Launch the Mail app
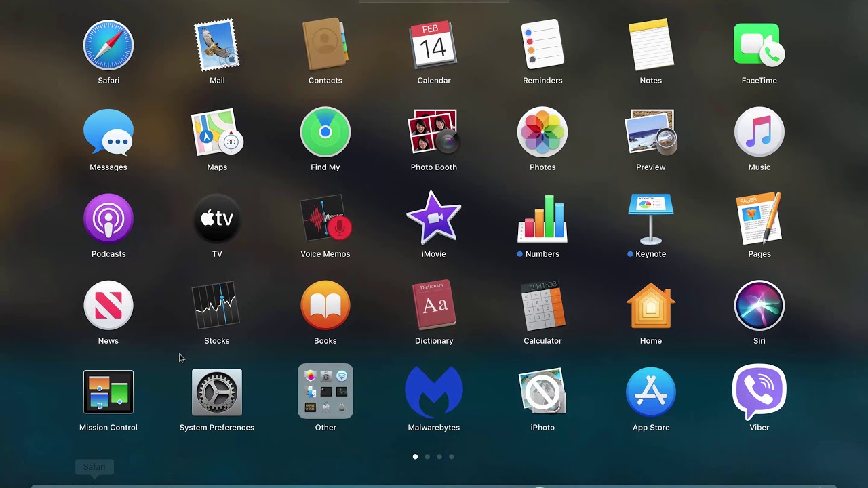 [217, 45]
